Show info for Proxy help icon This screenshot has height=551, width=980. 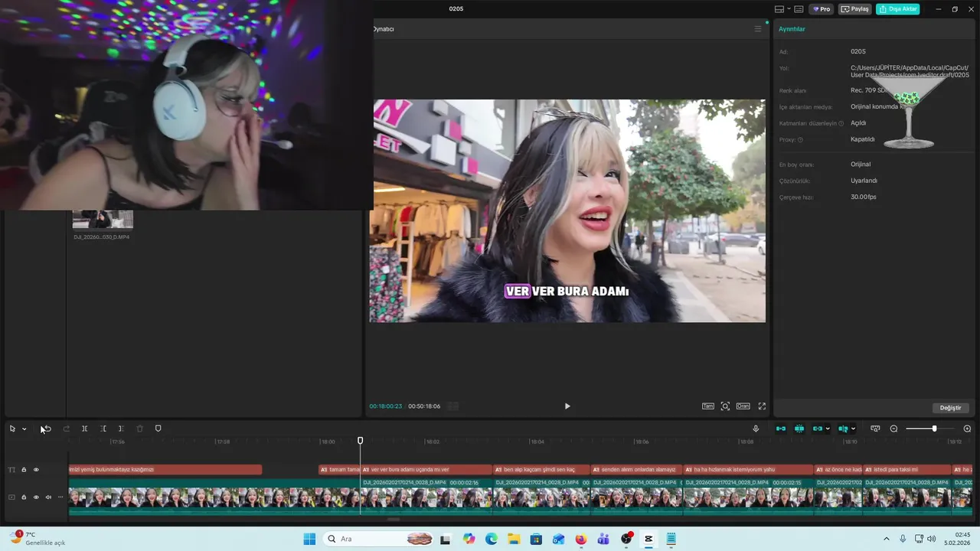(800, 140)
